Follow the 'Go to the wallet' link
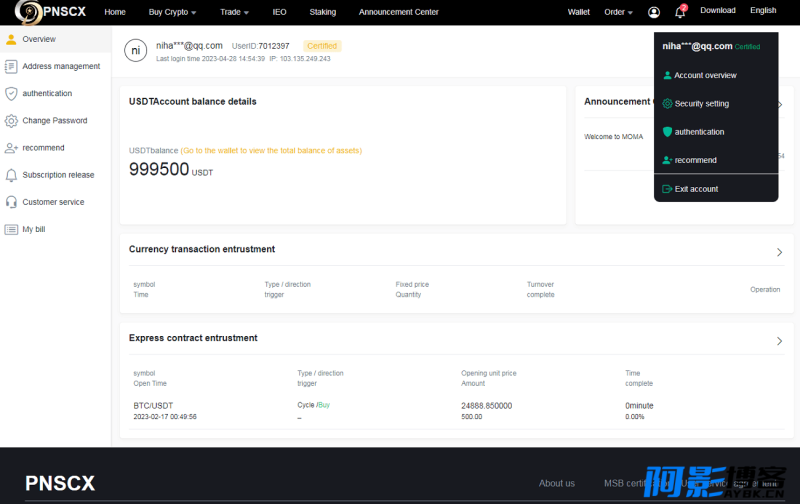800x504 pixels. pos(271,150)
